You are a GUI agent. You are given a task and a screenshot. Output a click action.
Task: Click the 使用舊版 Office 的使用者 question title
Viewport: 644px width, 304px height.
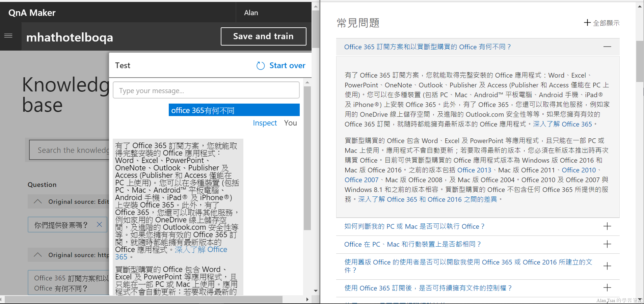pos(468,266)
